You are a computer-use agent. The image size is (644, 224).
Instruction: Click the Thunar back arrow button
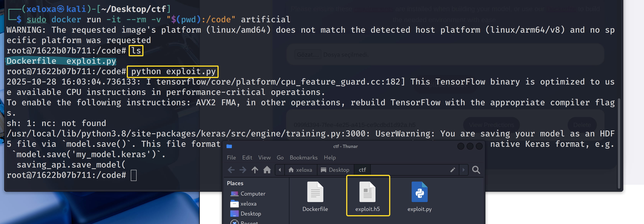click(x=231, y=170)
